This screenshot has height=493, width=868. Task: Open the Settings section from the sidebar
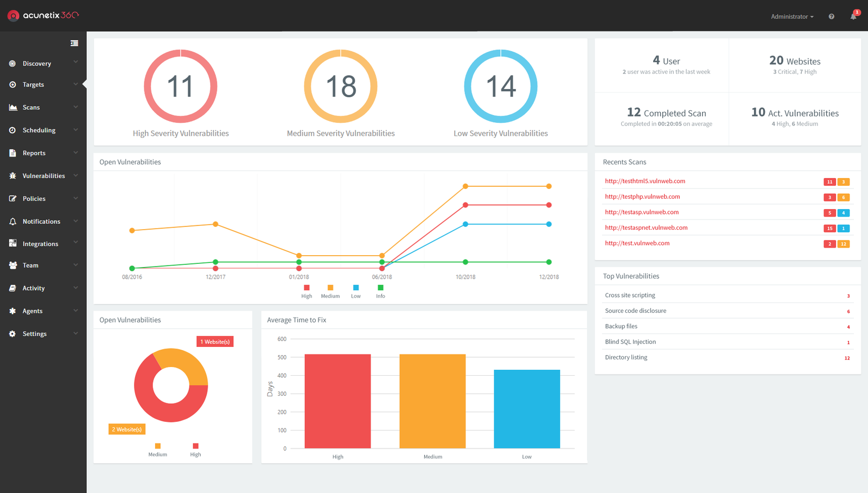point(34,333)
